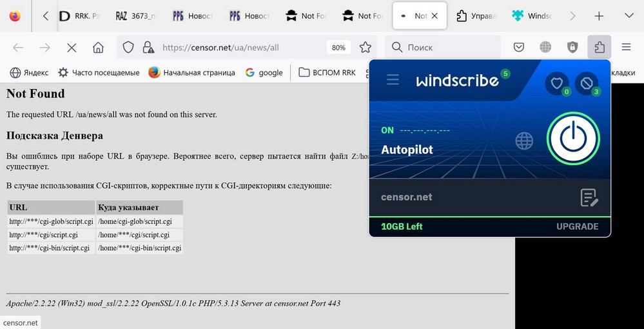Open the globe extension toolbar icon
The height and width of the screenshot is (329, 644).
[x=545, y=47]
